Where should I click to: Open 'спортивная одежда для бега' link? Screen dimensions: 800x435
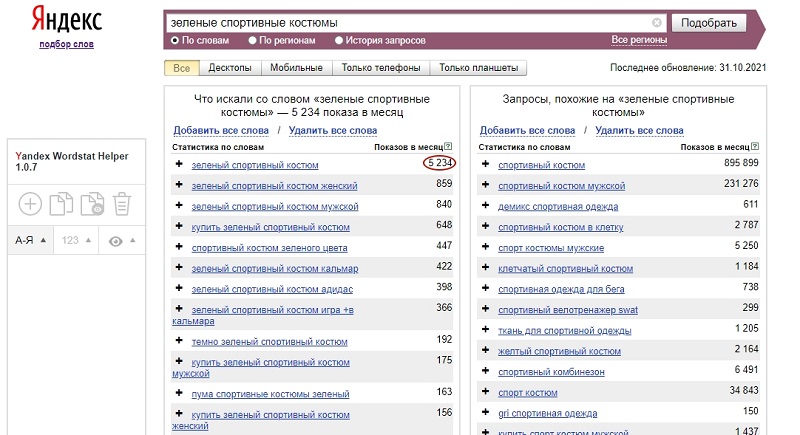click(x=561, y=289)
